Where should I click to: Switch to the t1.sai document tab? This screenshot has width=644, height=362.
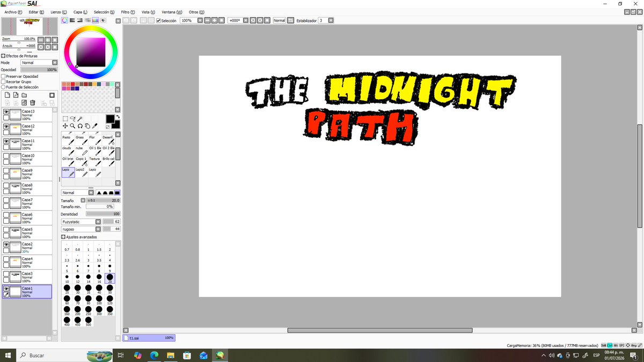[149, 338]
